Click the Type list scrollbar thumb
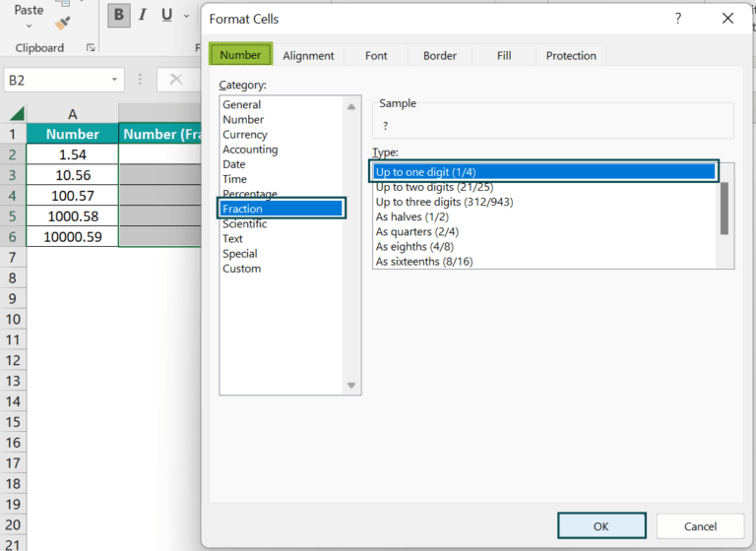 (x=724, y=209)
